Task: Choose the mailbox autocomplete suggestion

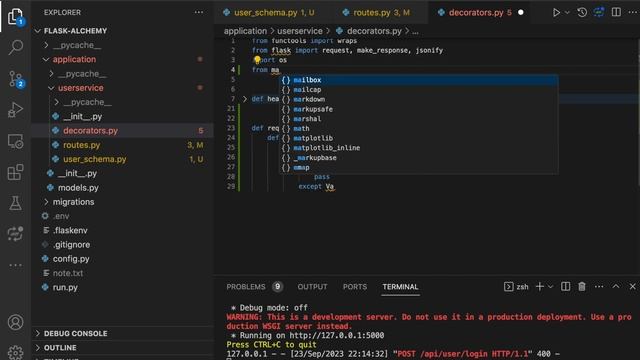Action: click(x=419, y=80)
